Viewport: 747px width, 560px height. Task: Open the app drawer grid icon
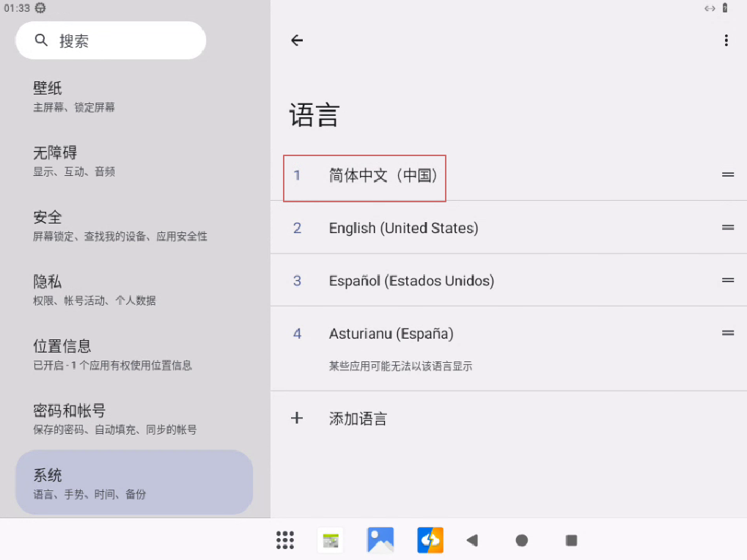[x=285, y=540]
